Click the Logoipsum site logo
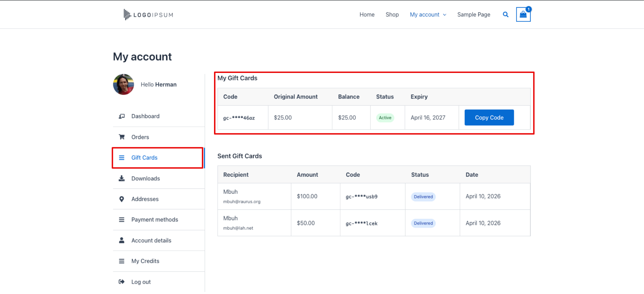The image size is (644, 294). click(148, 15)
